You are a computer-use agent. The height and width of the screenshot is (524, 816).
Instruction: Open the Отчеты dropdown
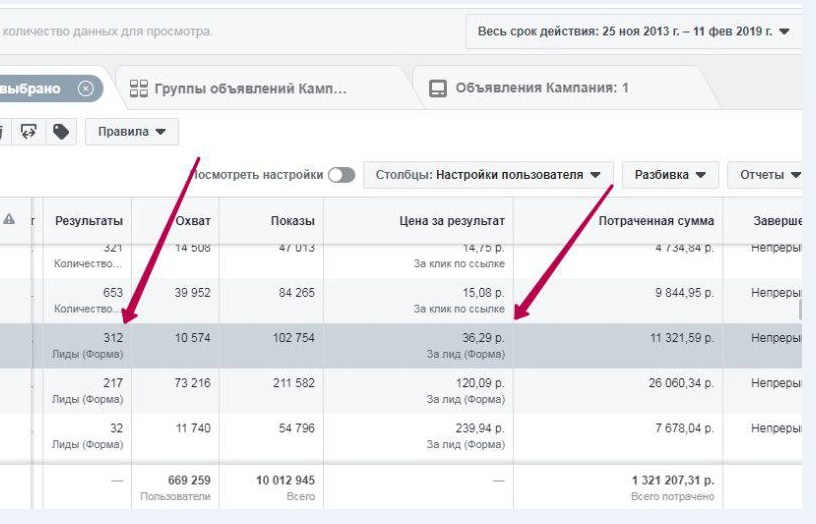tap(765, 175)
